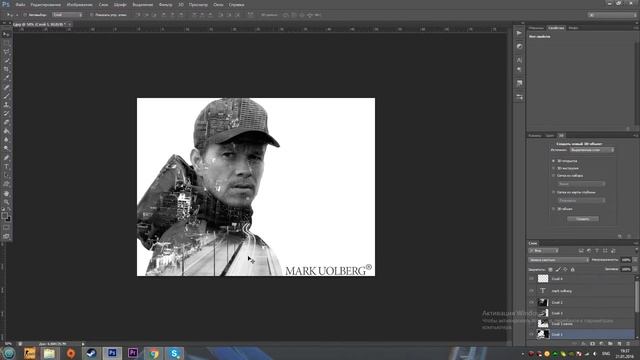The height and width of the screenshot is (360, 640).
Task: Open the layer kind filter dropdown
Action: [x=543, y=251]
